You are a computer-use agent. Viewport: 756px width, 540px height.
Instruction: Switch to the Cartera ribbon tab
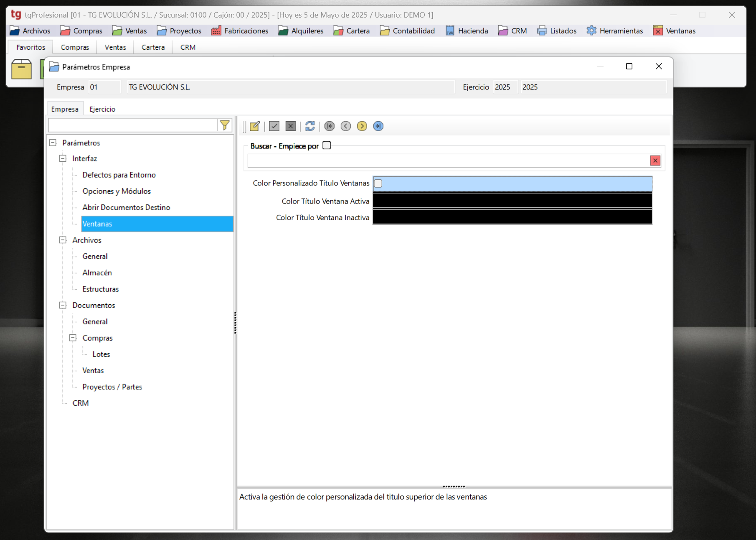[x=153, y=47]
